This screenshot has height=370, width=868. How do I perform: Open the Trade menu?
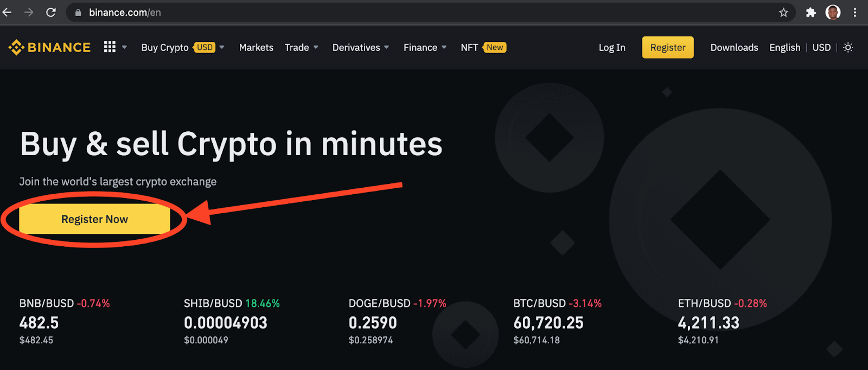click(x=297, y=48)
